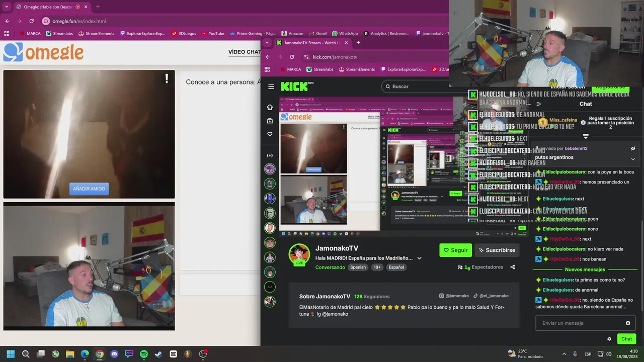Image resolution: width=644 pixels, height=362 pixels.
Task: Open the Kick sidebar hamburger menu
Action: 271,86
